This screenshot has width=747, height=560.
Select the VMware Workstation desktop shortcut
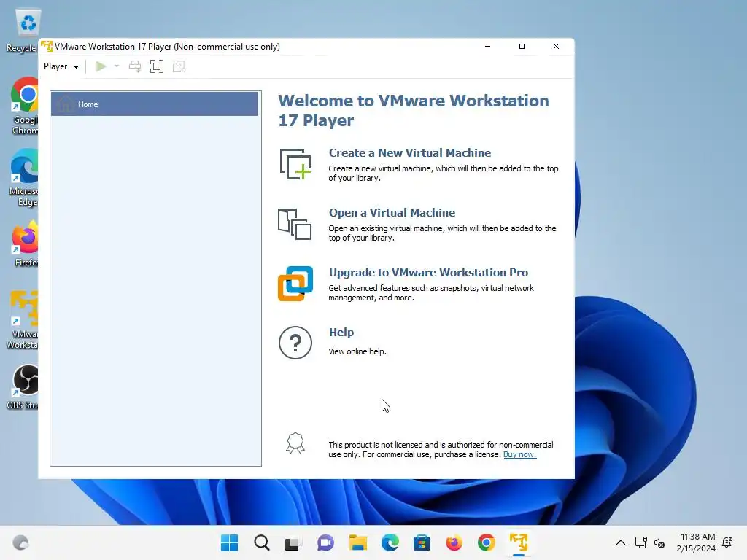(22, 321)
